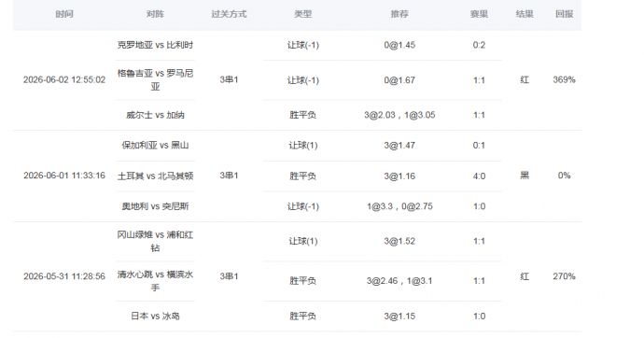The height and width of the screenshot is (338, 644).
Task: Click 让球(-1) type for 奥地利 vs 突尼斯
Action: [302, 206]
